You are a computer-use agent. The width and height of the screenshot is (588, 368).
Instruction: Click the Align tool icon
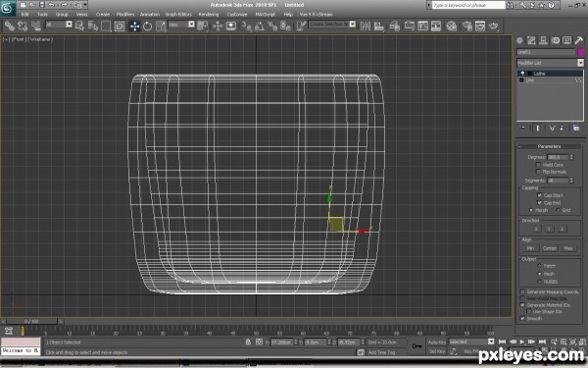point(379,26)
